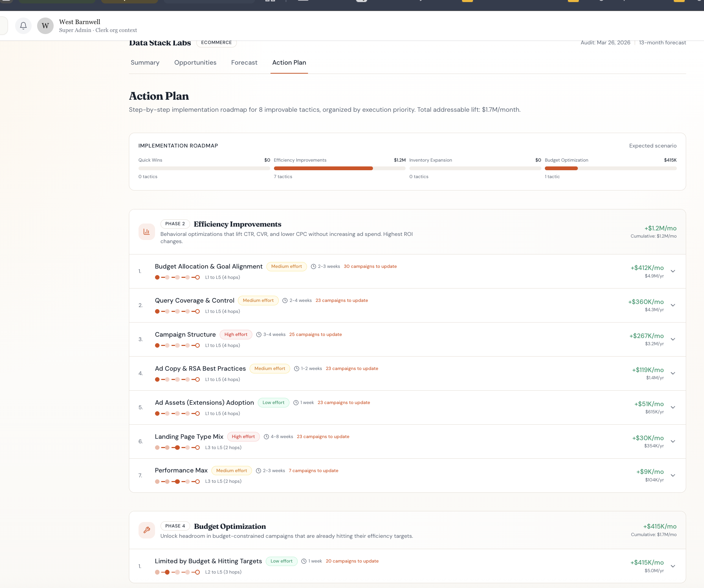Expand Ad Assets (Extensions) Adoption chevron
The width and height of the screenshot is (704, 588).
coord(673,407)
